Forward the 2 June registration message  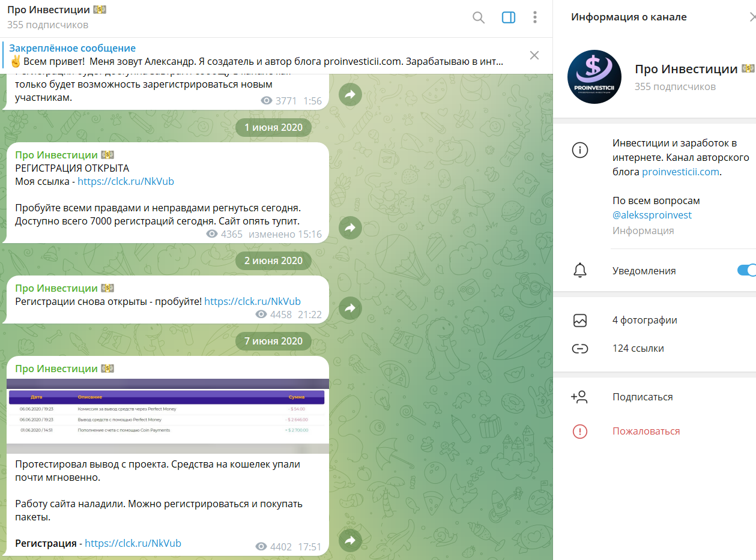click(x=350, y=309)
